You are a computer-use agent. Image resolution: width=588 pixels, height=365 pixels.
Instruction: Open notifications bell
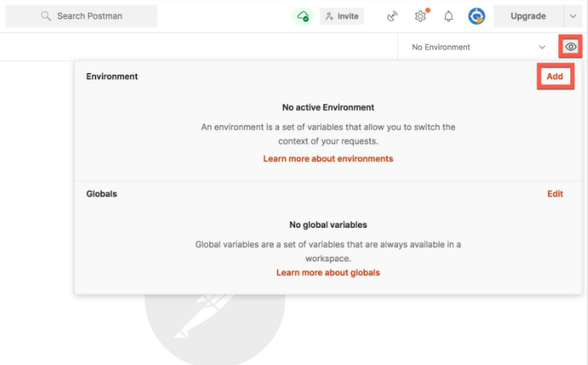[x=448, y=16]
